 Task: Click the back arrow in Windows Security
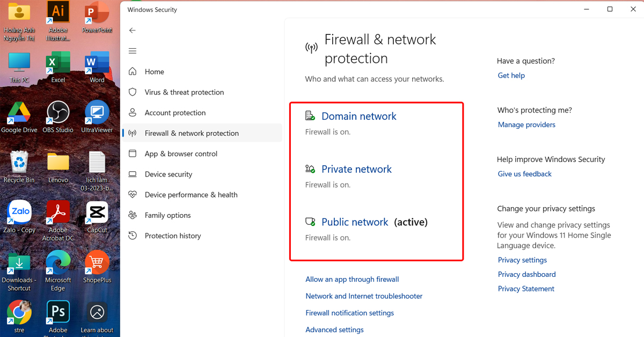(133, 31)
